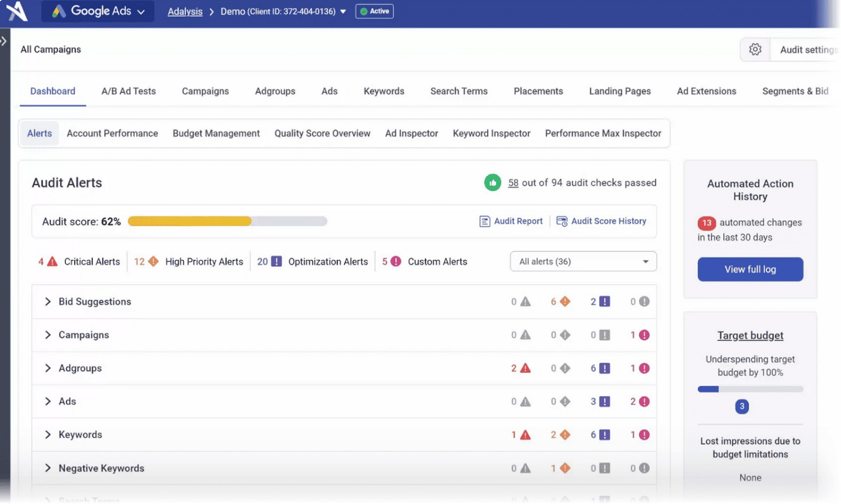The image size is (841, 504).
Task: Open the Adalysis breadcrumb link
Action: point(184,11)
